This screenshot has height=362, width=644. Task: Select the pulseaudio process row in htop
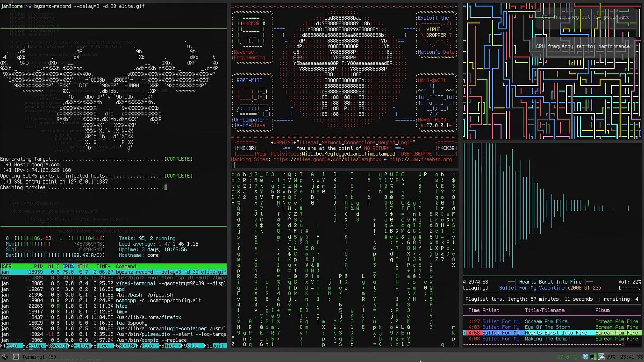(113, 334)
